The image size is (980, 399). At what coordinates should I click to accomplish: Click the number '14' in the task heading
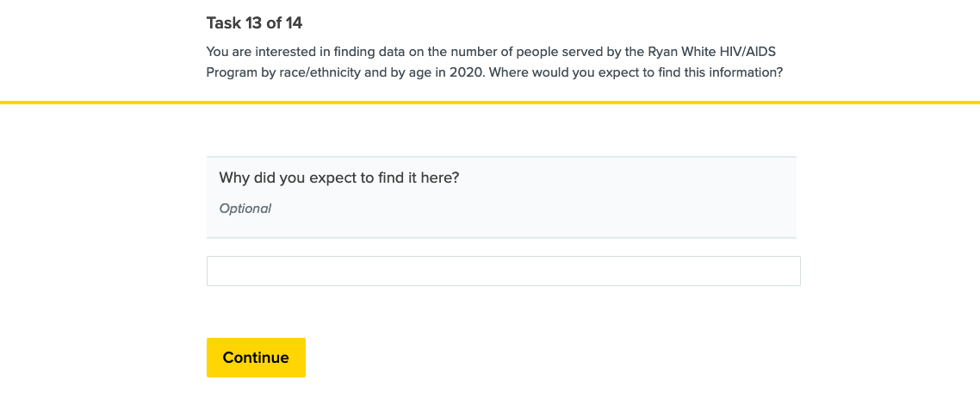[x=293, y=23]
